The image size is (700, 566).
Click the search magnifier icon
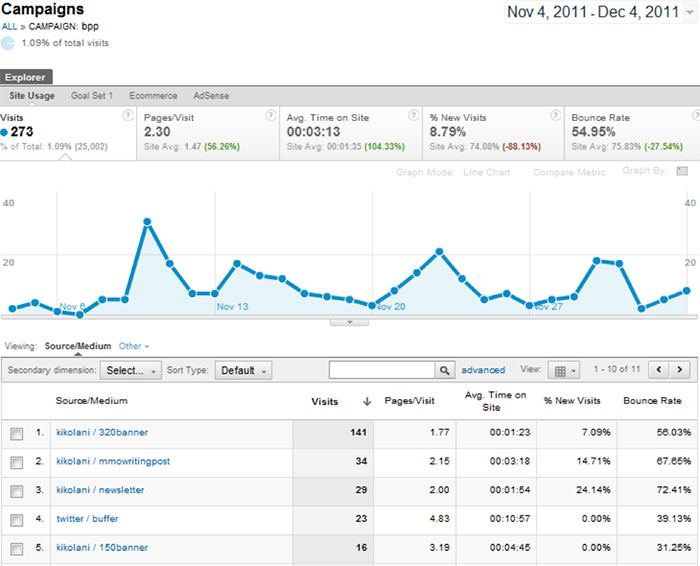coord(445,370)
